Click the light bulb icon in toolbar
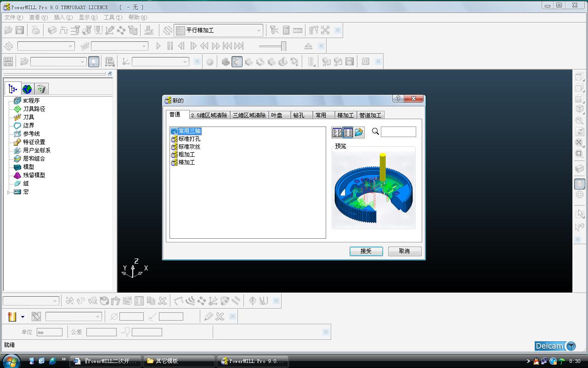Image resolution: width=588 pixels, height=368 pixels. (94, 62)
